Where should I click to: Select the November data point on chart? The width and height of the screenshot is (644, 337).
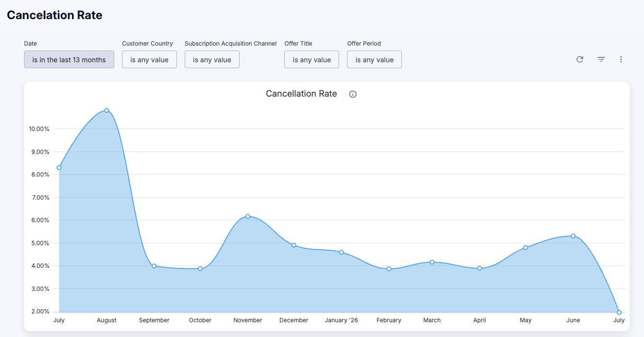click(x=248, y=216)
